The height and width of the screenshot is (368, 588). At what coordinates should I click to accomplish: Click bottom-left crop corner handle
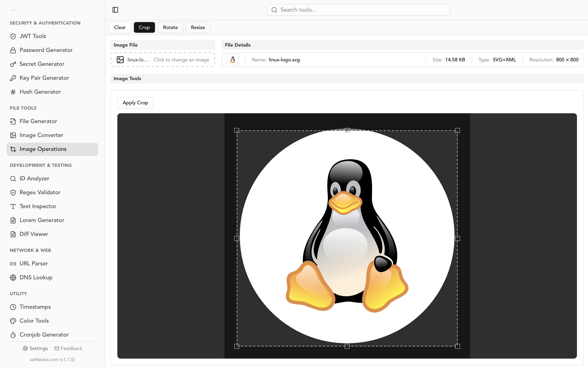click(237, 346)
